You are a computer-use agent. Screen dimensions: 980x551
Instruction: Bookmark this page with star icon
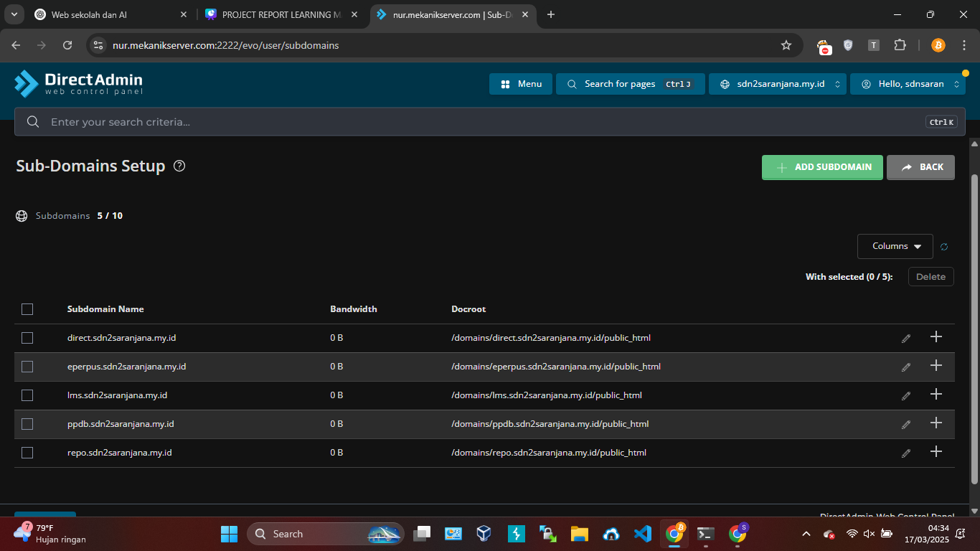786,45
